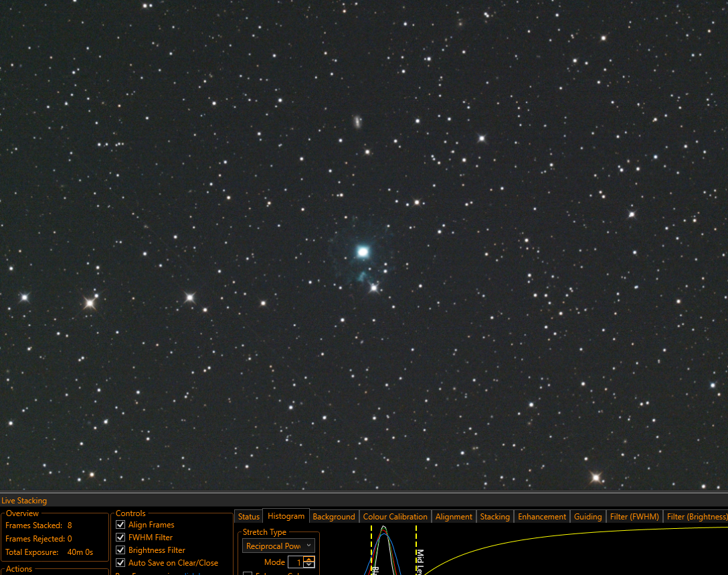Screen dimensions: 728x575
Task: Switch to the Status tab
Action: (x=248, y=517)
